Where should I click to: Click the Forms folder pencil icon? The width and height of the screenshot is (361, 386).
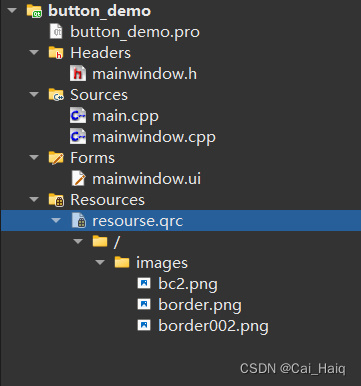(x=56, y=158)
